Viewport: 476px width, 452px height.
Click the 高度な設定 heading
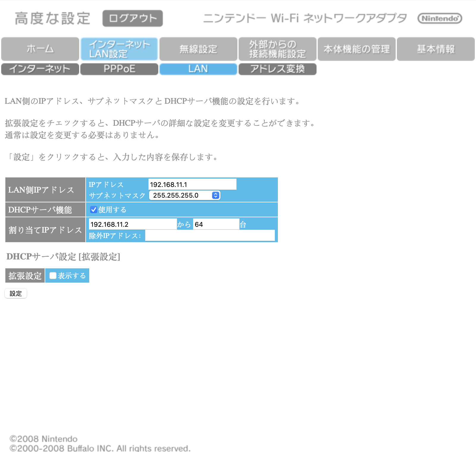tap(52, 18)
